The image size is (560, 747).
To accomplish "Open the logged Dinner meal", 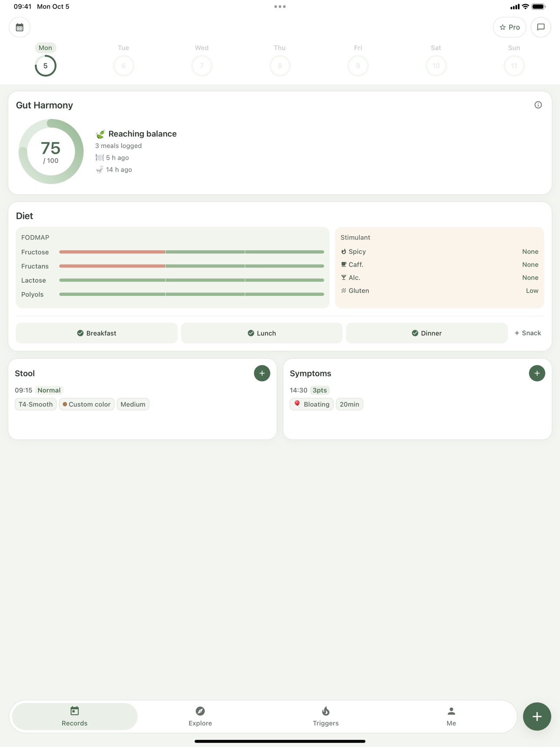I will point(427,333).
